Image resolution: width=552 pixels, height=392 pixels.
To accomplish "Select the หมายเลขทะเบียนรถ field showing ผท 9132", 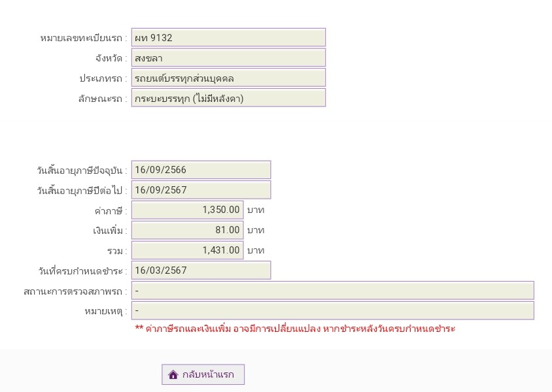I will [228, 37].
